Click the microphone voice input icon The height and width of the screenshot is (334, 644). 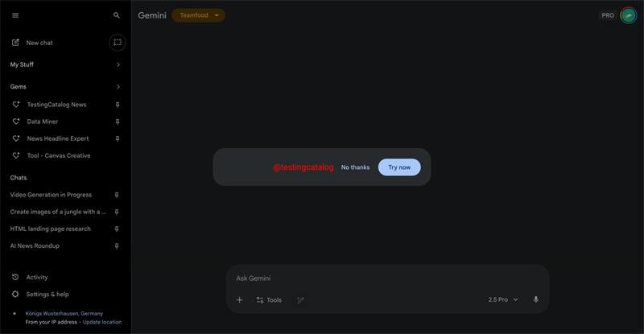pyautogui.click(x=536, y=299)
